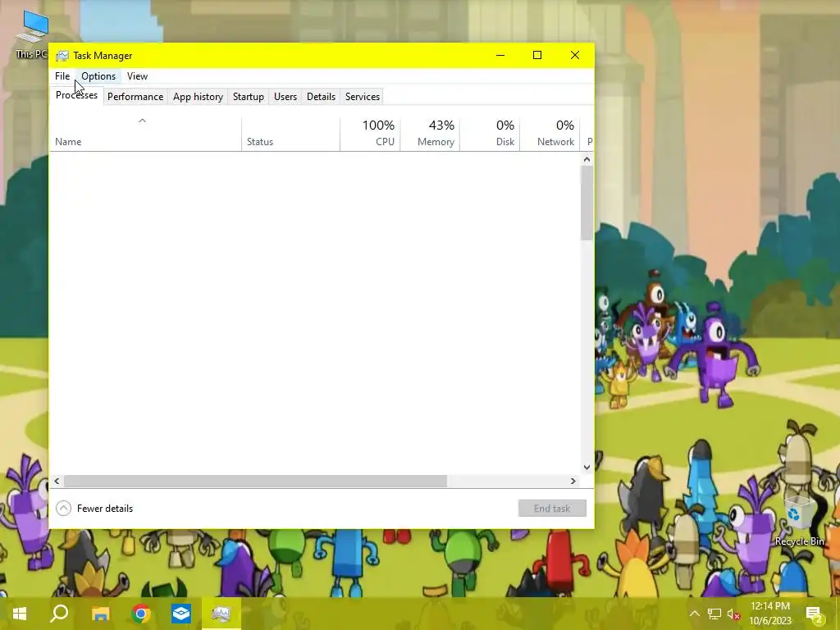
Task: Sort by Memory usage column
Action: (x=430, y=134)
